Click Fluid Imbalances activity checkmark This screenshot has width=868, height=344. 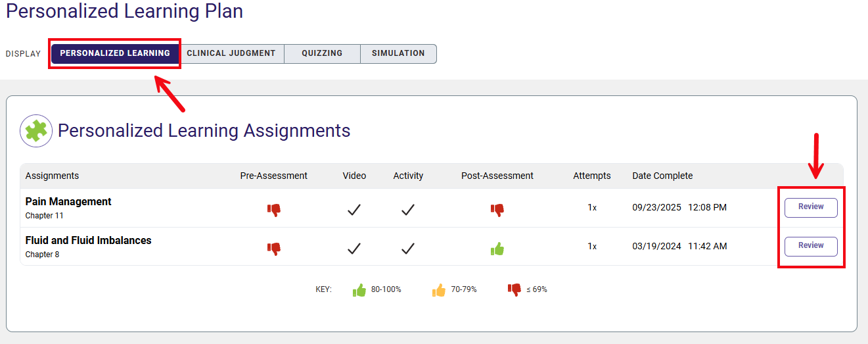point(408,249)
